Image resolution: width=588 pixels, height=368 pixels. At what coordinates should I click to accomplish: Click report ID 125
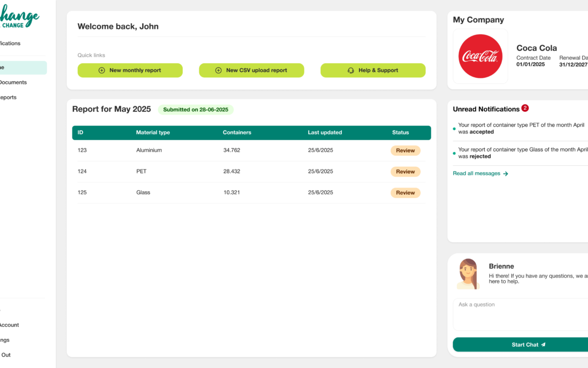coord(82,192)
